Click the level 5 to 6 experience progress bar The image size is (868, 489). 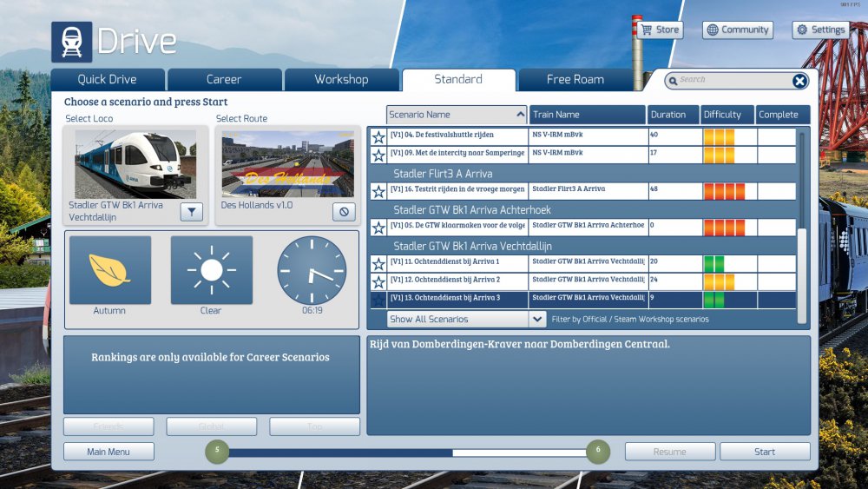point(407,453)
